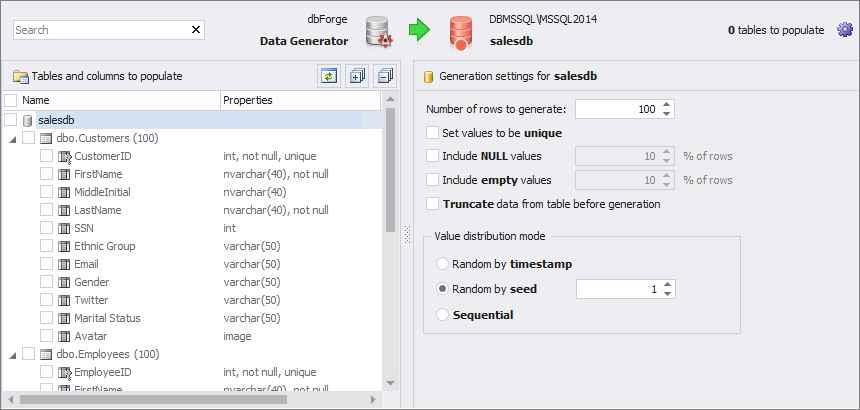Click the EmployeeID key column icon
Viewport: 860px width, 410px height.
point(64,373)
